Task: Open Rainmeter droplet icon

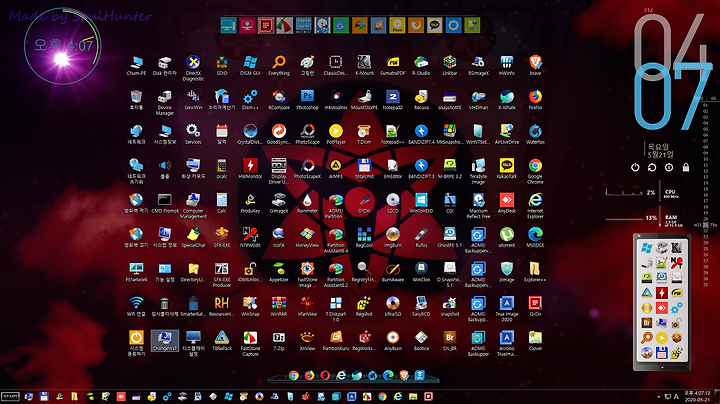Action: 307,203
